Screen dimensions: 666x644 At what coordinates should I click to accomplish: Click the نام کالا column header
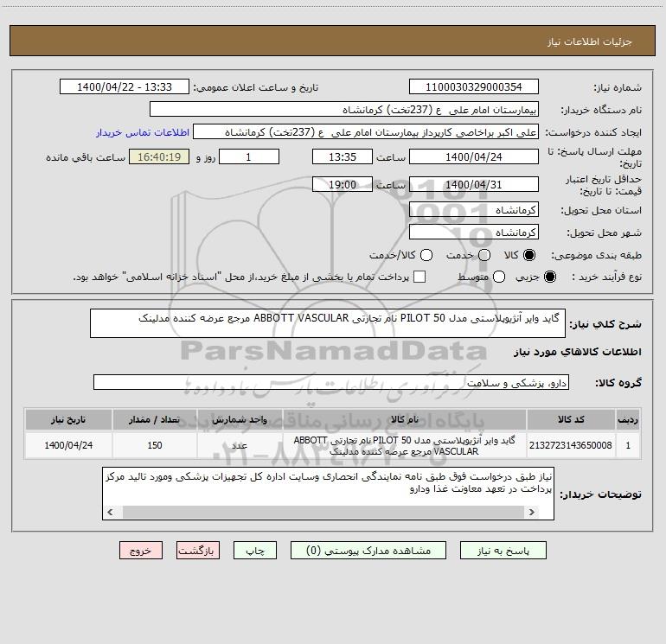pos(405,420)
